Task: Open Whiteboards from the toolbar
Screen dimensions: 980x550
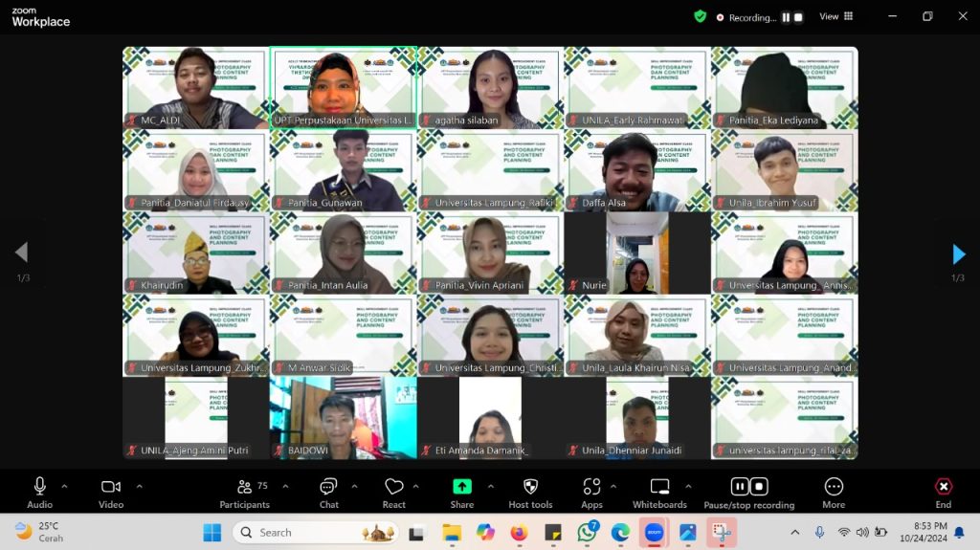Action: (659, 487)
